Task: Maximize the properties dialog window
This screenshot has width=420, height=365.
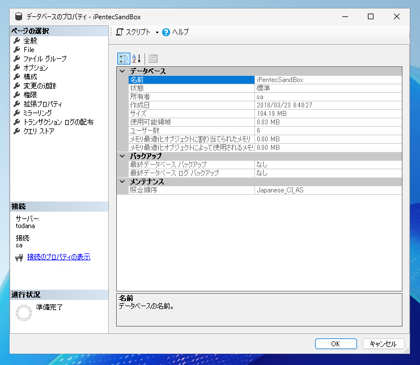Action: (371, 16)
